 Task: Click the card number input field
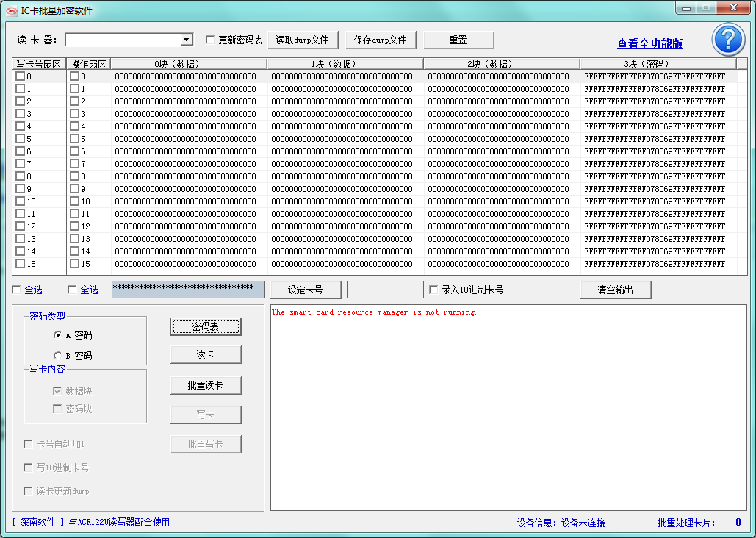coord(385,290)
